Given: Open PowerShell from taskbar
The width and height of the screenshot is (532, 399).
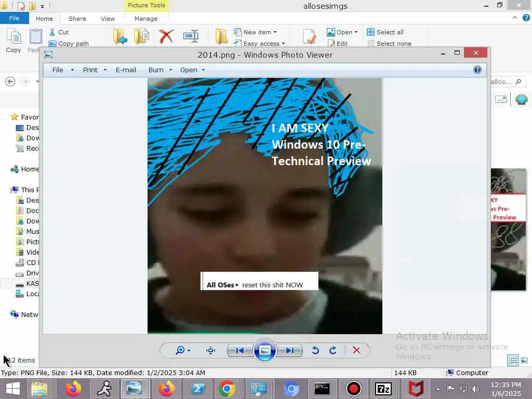Looking at the screenshot, I should (x=198, y=389).
